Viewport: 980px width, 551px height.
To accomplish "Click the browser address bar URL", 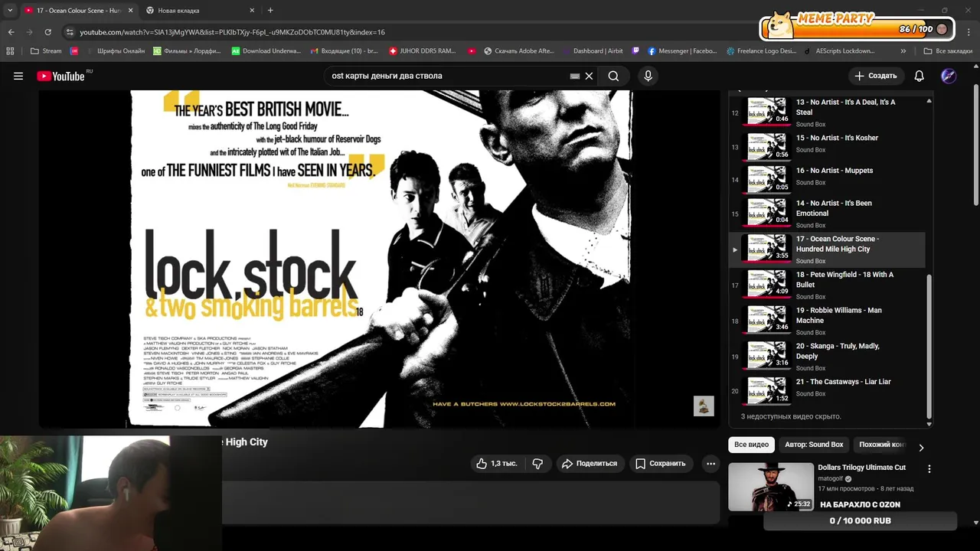I will 232,32.
